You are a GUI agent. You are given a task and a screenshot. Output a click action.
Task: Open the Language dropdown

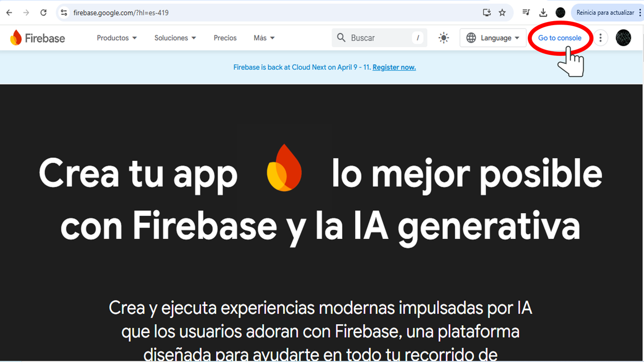(493, 38)
